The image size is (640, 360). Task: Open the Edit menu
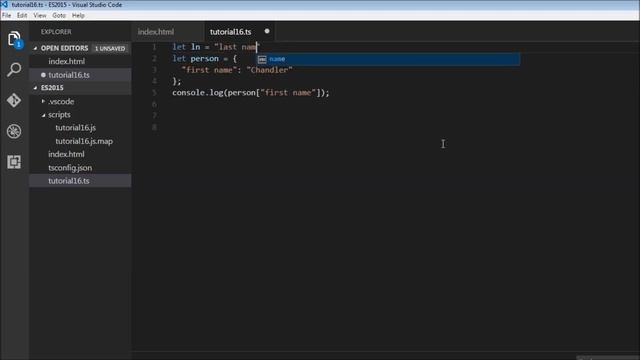coord(22,16)
